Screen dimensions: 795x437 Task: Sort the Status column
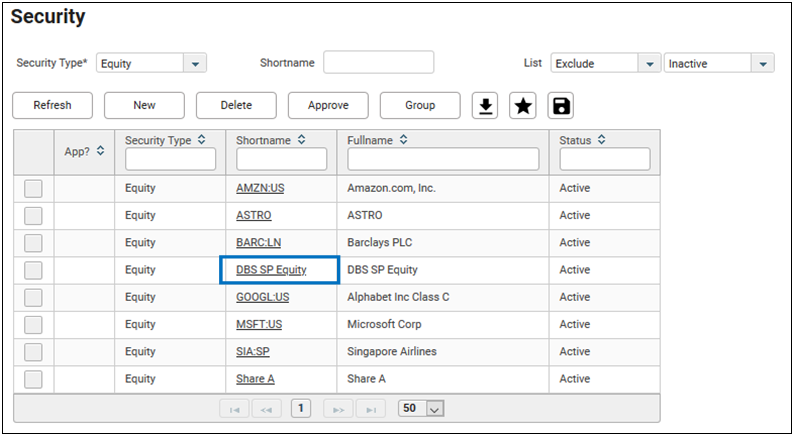(x=602, y=141)
